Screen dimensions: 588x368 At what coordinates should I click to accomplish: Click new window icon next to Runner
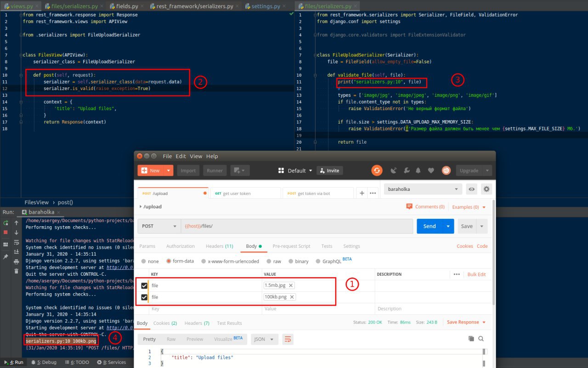coord(240,171)
